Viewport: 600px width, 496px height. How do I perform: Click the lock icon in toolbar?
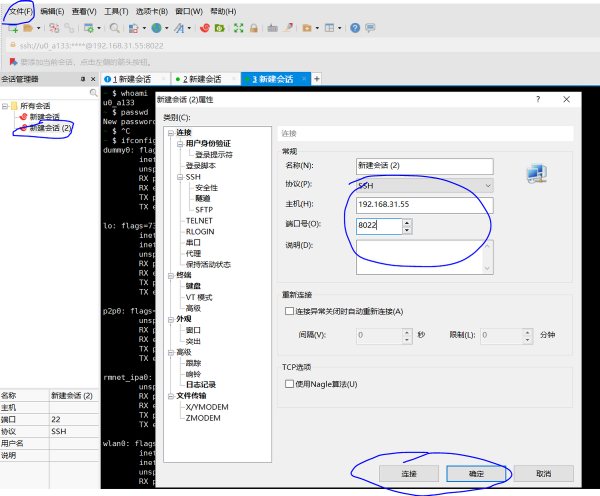click(x=254, y=28)
